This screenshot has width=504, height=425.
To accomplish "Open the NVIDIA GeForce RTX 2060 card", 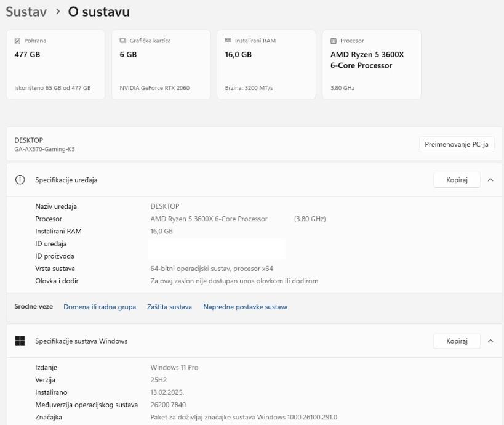I will coord(161,65).
